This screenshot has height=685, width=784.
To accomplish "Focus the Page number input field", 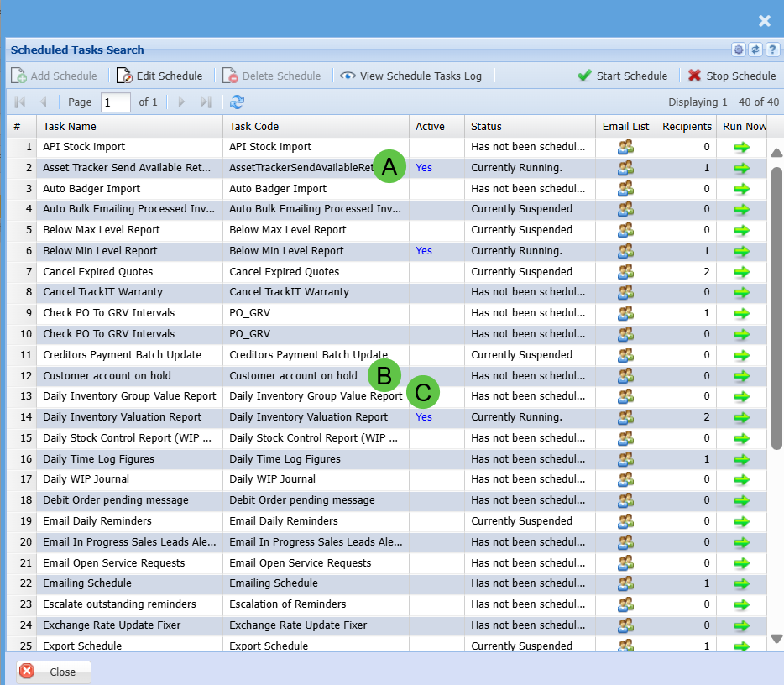I will point(115,102).
